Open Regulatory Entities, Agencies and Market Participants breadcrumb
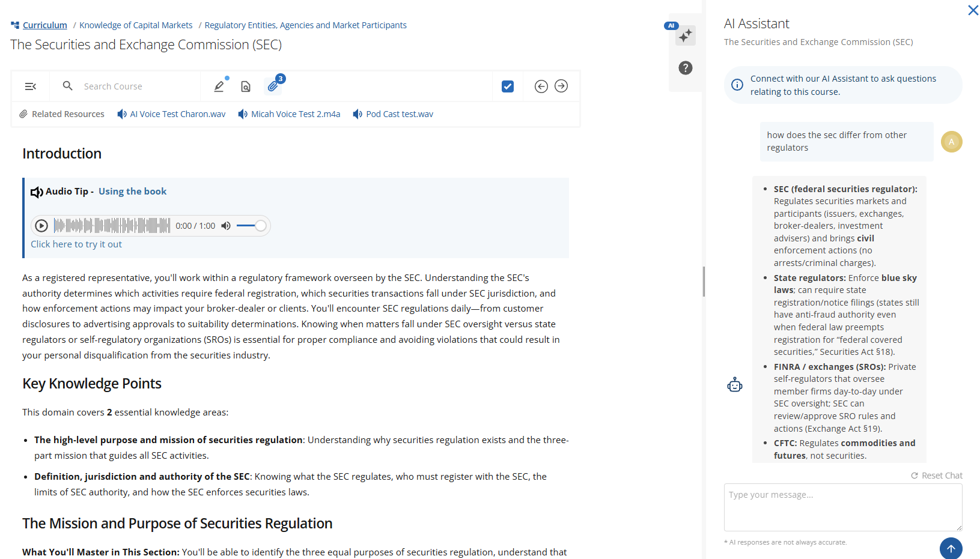The image size is (980, 559). coord(305,25)
